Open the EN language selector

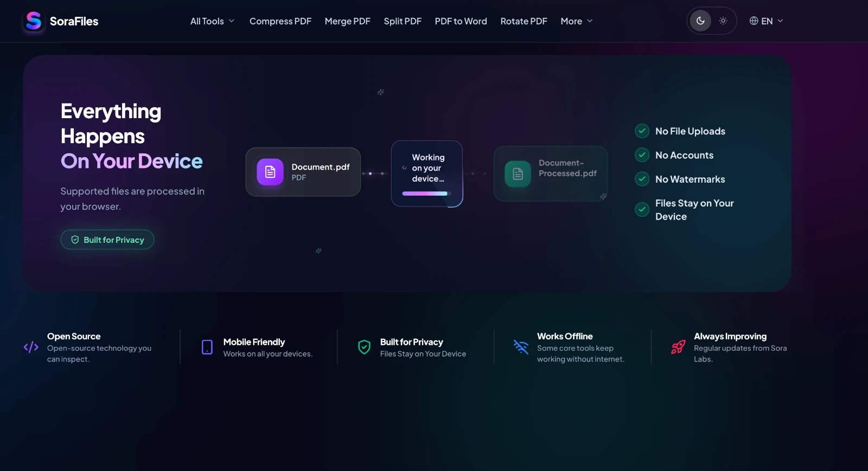[766, 21]
